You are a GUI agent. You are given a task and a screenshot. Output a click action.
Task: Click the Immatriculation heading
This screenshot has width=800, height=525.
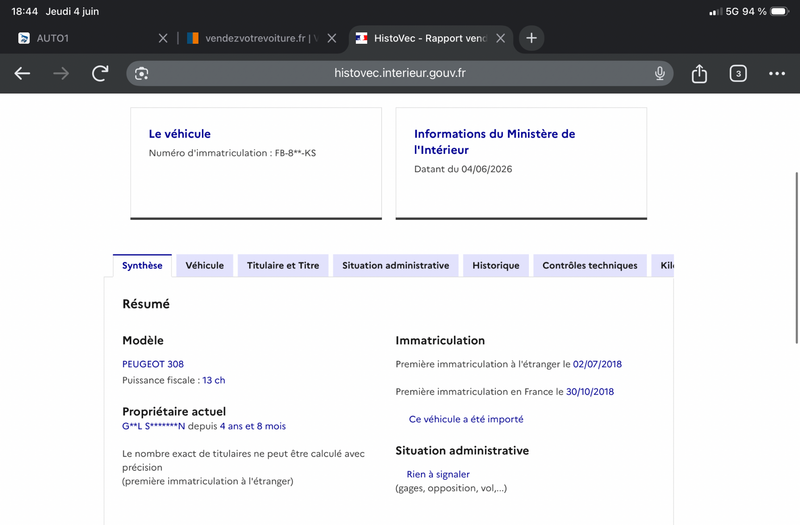440,340
